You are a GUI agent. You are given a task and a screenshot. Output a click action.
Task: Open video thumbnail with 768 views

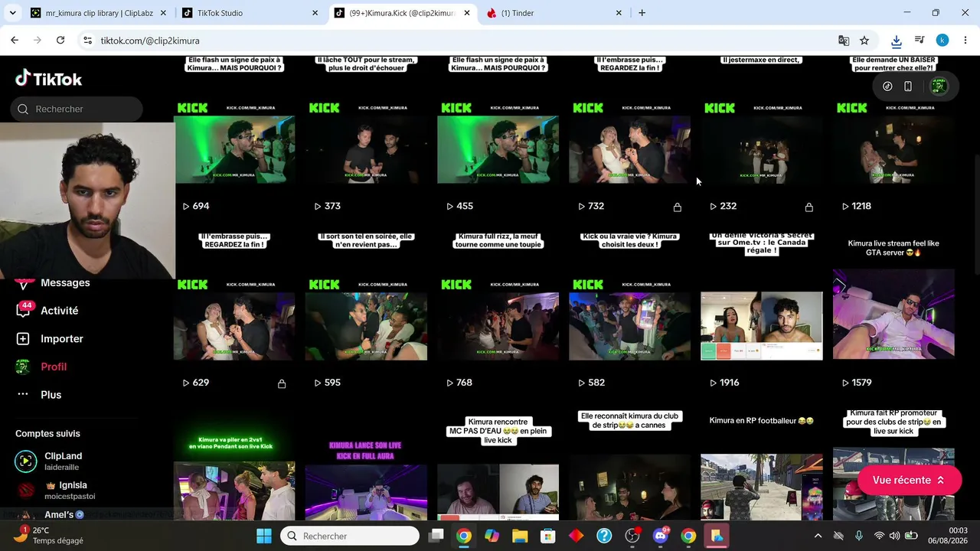(x=498, y=312)
